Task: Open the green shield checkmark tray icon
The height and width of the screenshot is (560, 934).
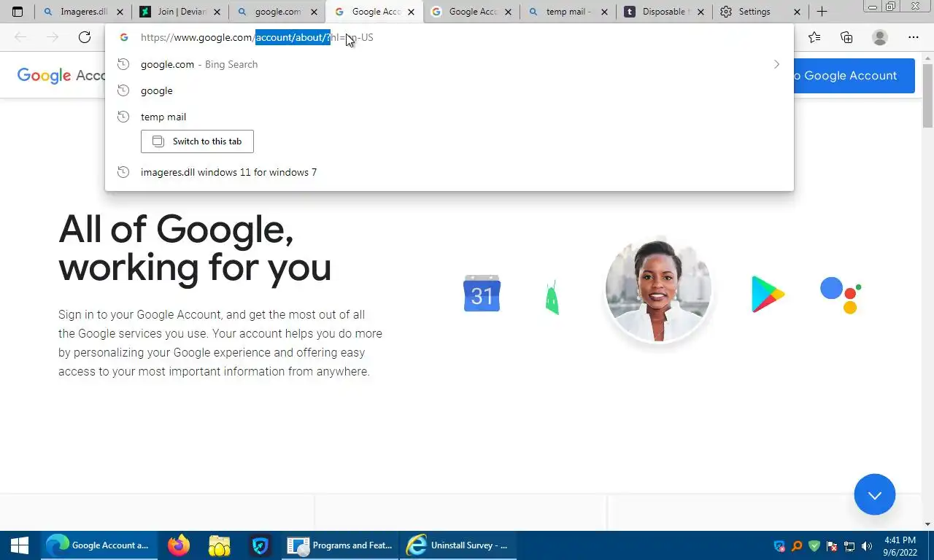Action: [814, 545]
